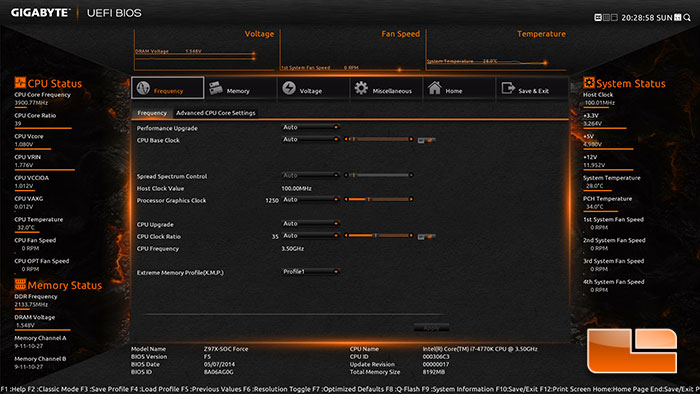The image size is (700, 394).
Task: Click the right arrow of CPU Base Clock slider
Action: (x=411, y=139)
